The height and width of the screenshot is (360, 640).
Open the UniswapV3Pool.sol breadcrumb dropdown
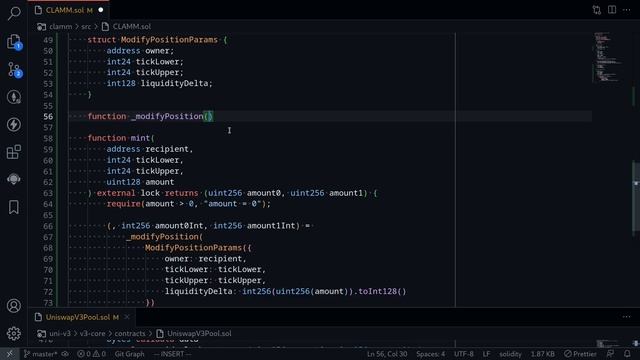click(199, 333)
